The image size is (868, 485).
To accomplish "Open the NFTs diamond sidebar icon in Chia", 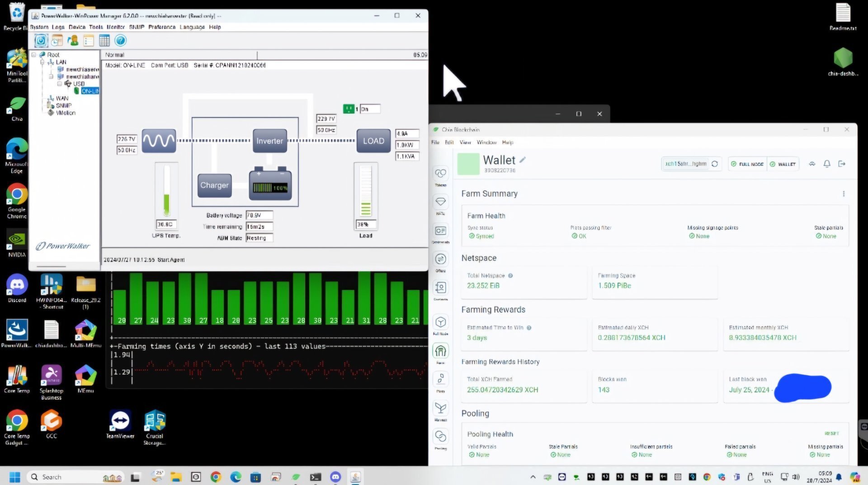I will (440, 202).
